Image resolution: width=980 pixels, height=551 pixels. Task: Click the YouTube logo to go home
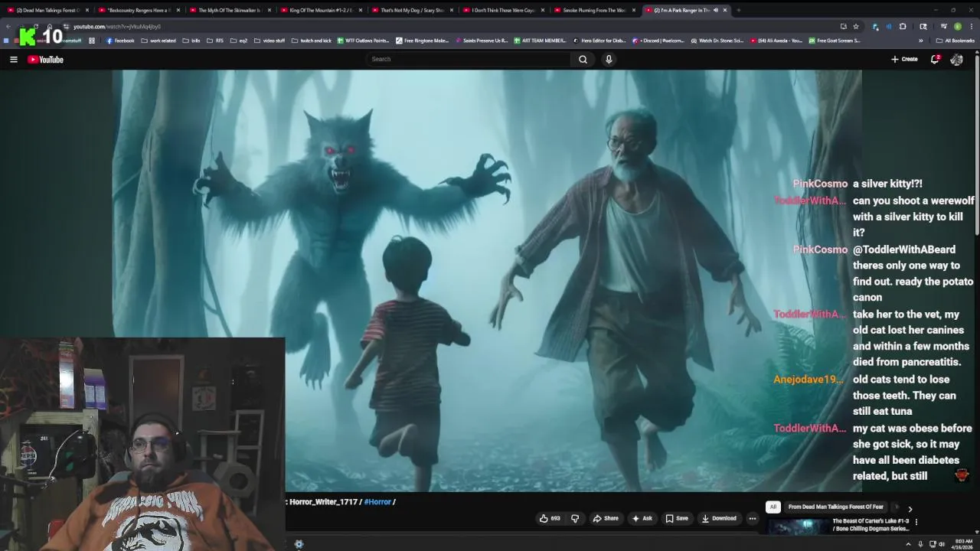[x=45, y=59]
